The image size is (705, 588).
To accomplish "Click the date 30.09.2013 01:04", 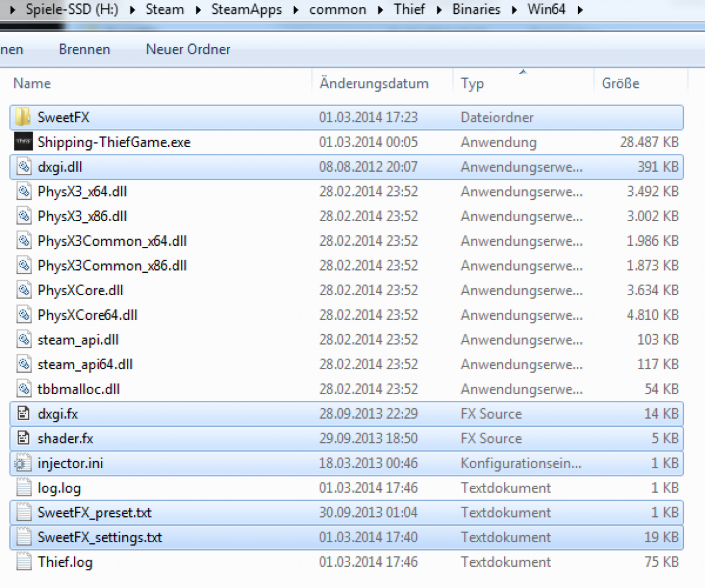I will point(369,512).
